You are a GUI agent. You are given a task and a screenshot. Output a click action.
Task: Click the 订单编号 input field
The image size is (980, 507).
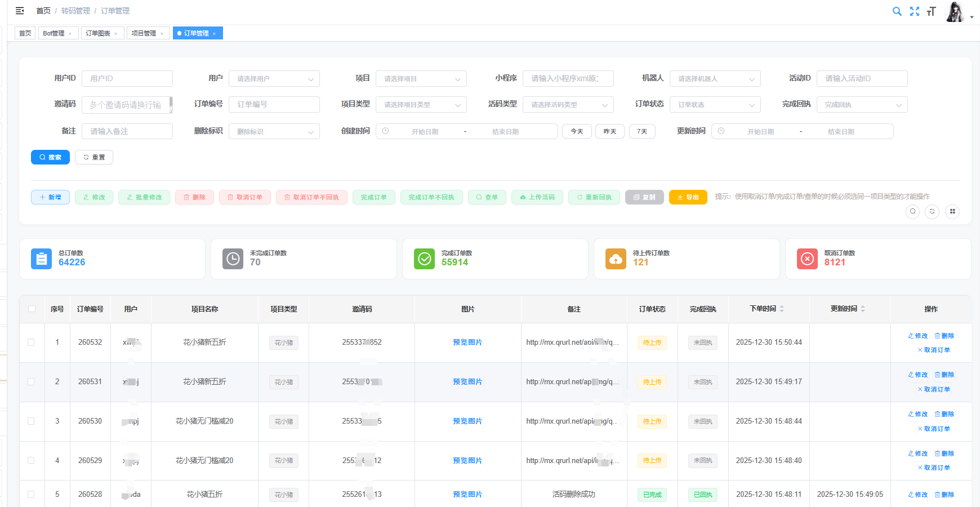(274, 105)
